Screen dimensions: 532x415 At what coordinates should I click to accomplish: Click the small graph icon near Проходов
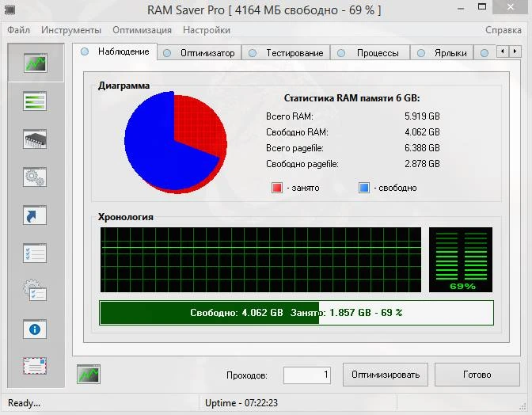coord(89,374)
